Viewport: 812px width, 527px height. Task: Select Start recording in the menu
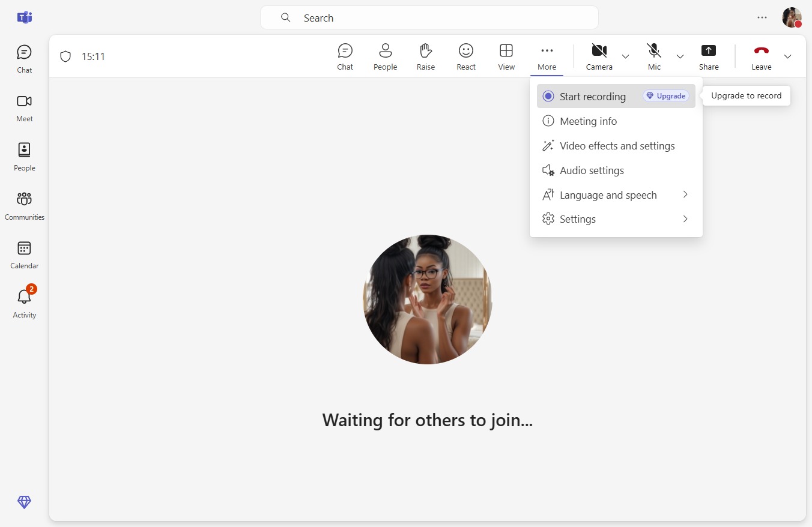[x=616, y=96]
